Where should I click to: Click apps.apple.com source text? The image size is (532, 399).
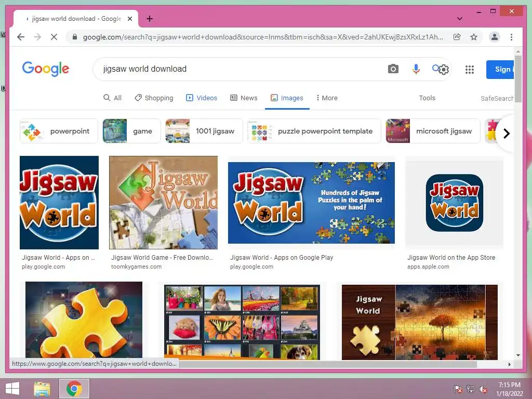(x=428, y=267)
